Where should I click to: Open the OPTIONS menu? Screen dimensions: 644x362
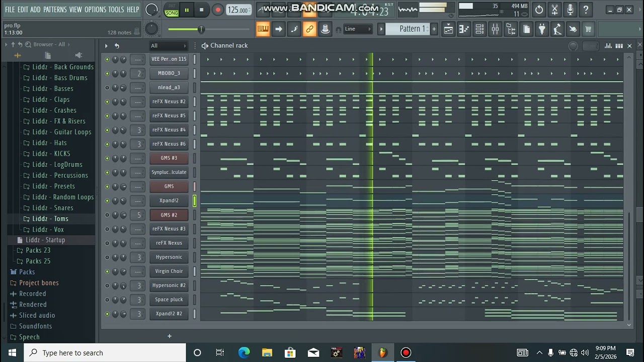(x=95, y=10)
